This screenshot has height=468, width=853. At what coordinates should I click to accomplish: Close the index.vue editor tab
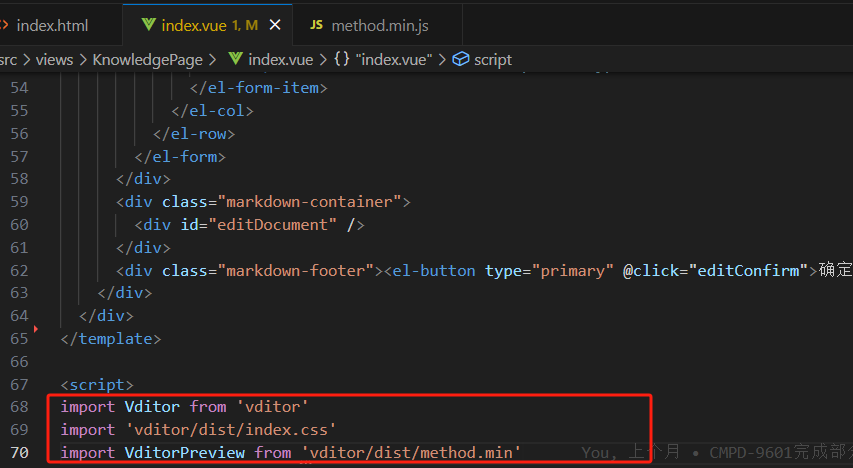point(276,24)
